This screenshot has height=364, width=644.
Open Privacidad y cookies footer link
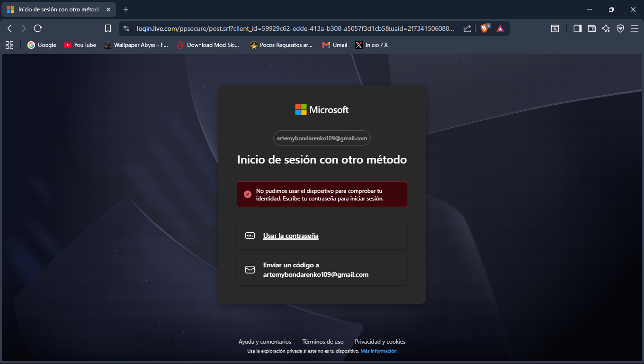[380, 342]
